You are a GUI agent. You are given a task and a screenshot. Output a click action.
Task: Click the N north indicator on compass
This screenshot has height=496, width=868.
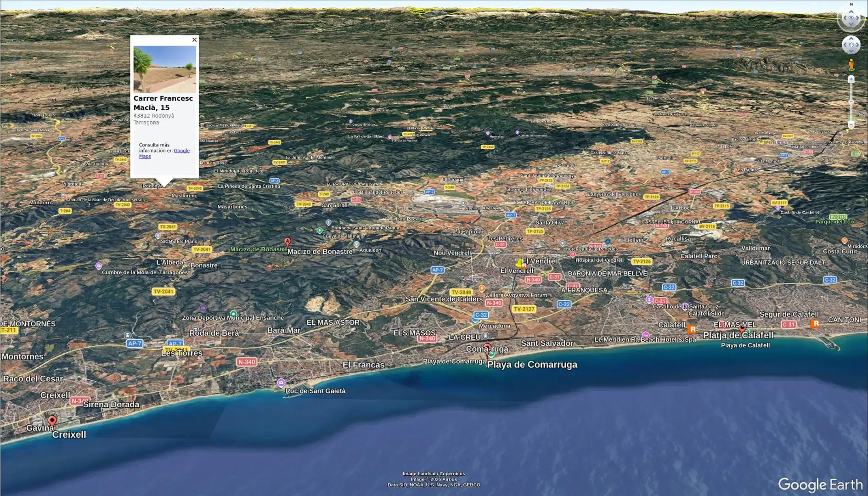pos(851,4)
